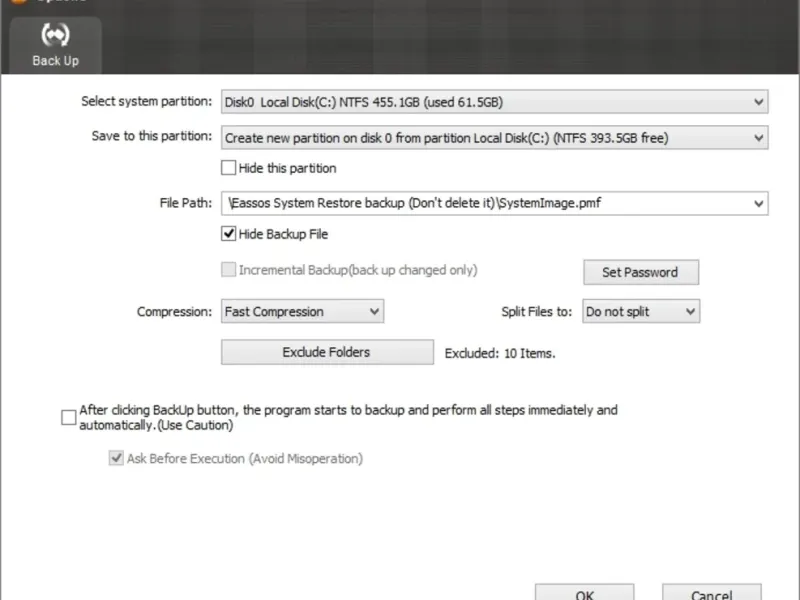Open the Select system partition dropdown

click(494, 102)
